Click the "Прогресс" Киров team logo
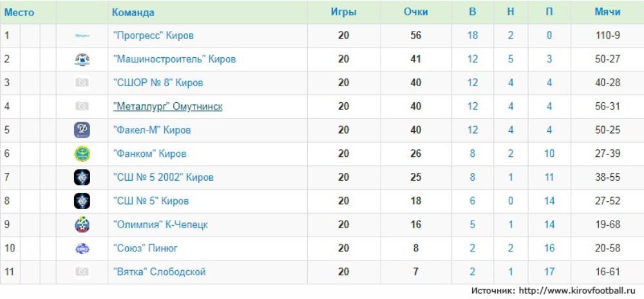 tap(82, 36)
